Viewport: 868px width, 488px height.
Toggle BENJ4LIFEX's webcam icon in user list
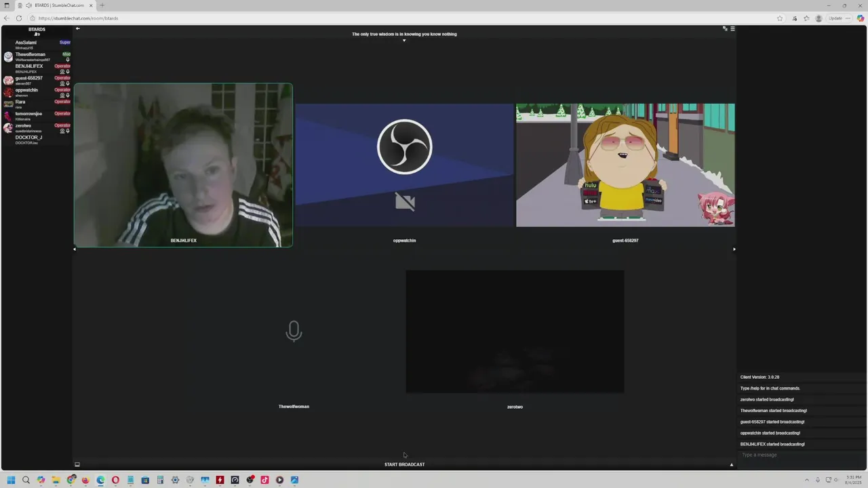point(62,72)
